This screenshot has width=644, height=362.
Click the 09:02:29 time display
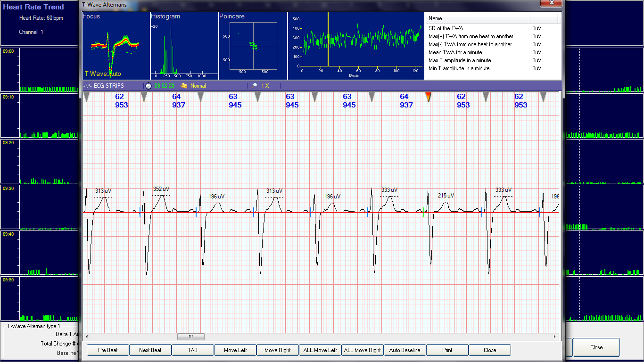point(165,86)
